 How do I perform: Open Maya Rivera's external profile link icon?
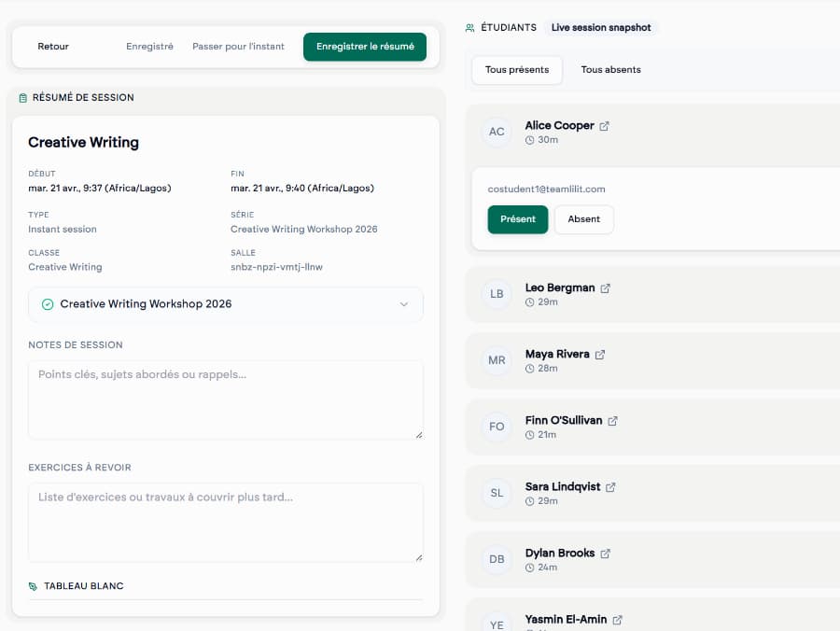tap(600, 355)
